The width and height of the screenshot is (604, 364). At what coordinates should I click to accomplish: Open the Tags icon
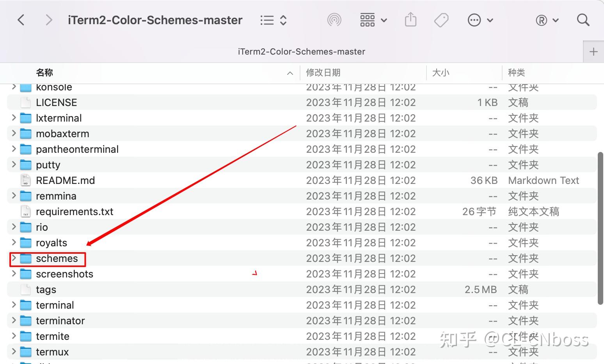pyautogui.click(x=441, y=19)
